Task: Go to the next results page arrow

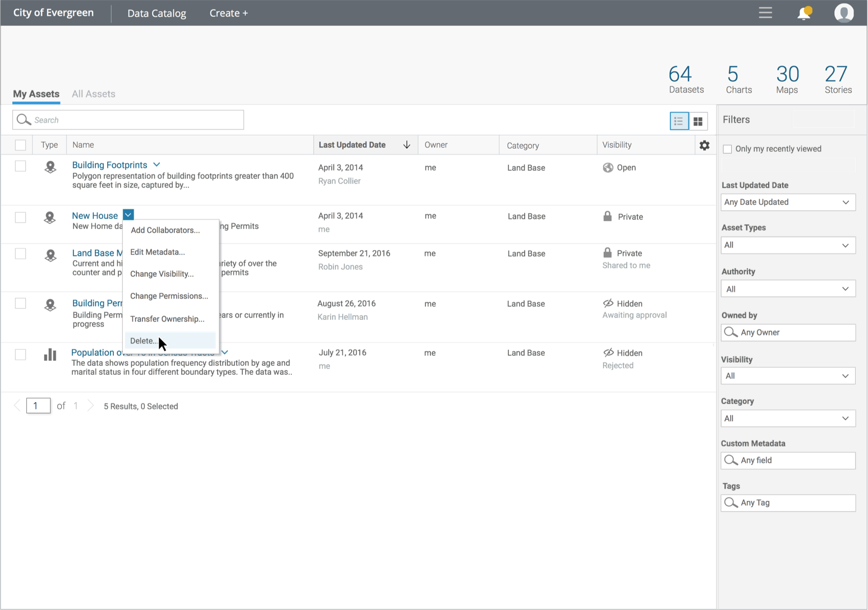Action: coord(90,405)
